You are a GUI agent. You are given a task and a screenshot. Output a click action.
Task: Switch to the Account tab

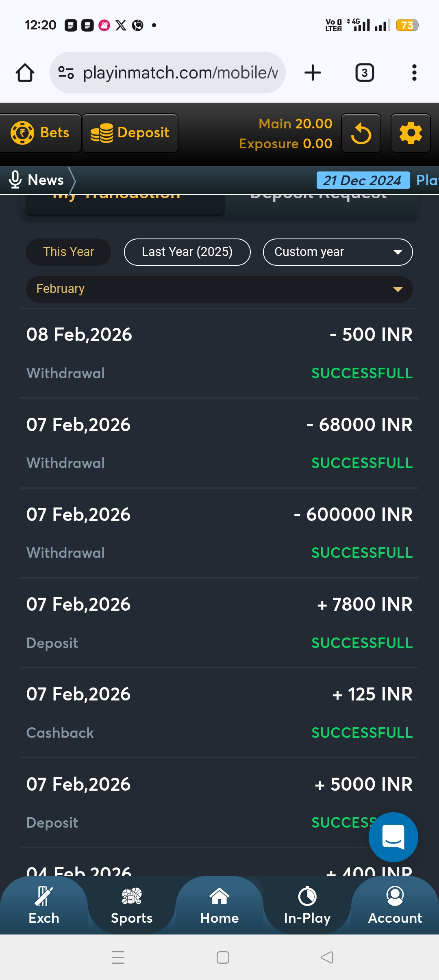coord(395,906)
